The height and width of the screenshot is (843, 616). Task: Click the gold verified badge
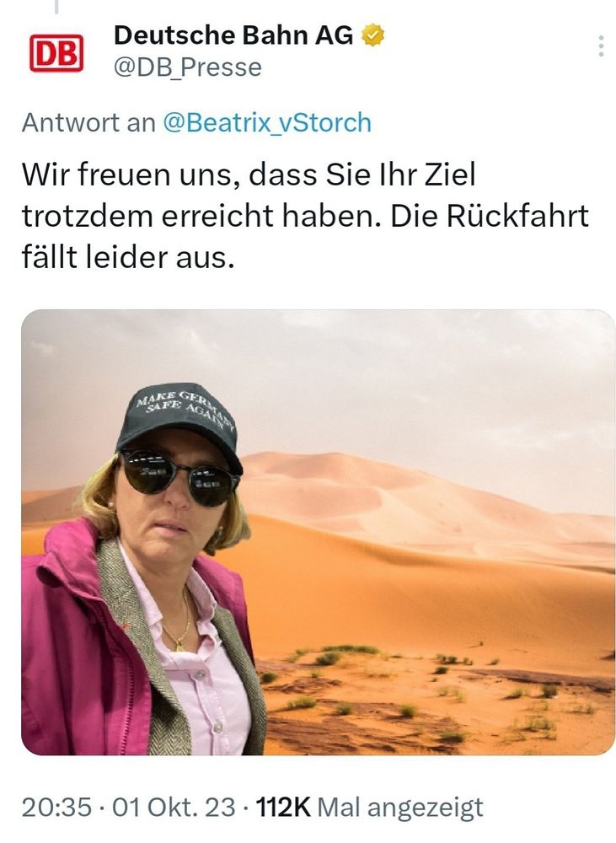pos(372,35)
